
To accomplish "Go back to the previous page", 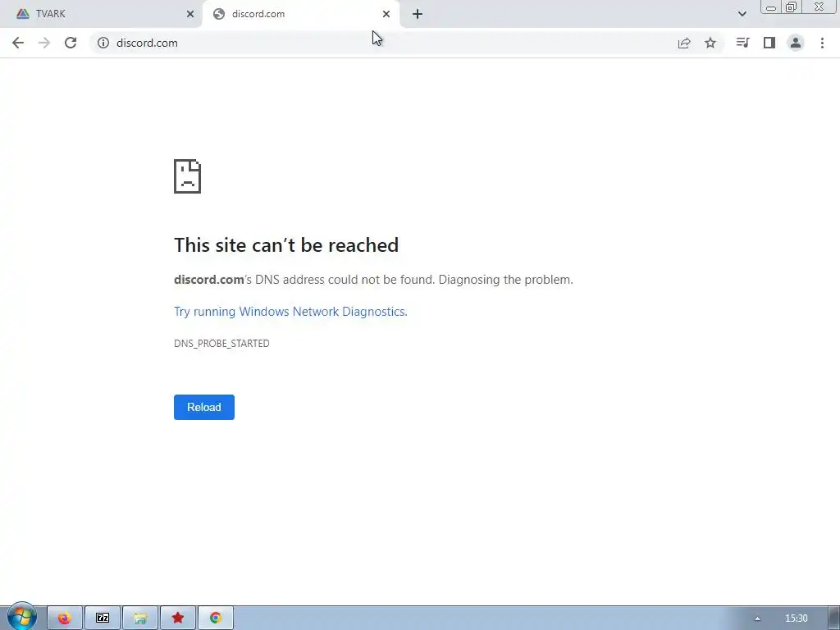I will click(18, 43).
